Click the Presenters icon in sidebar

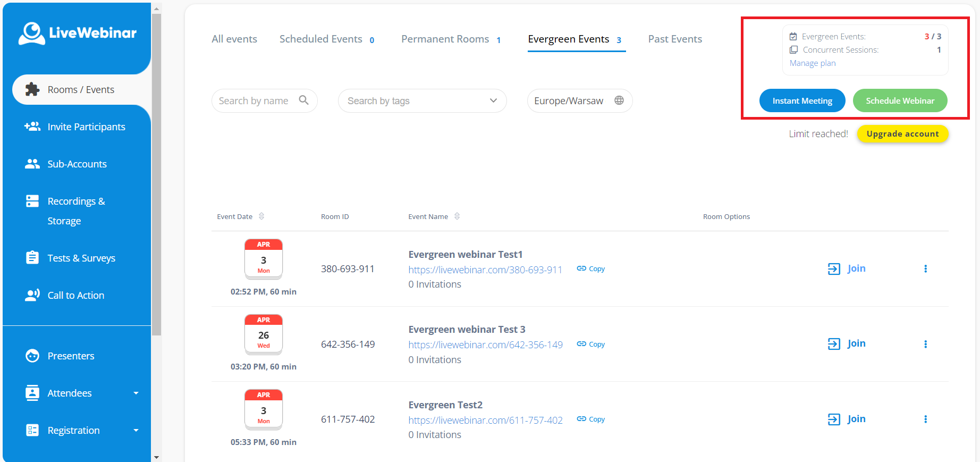click(x=32, y=356)
